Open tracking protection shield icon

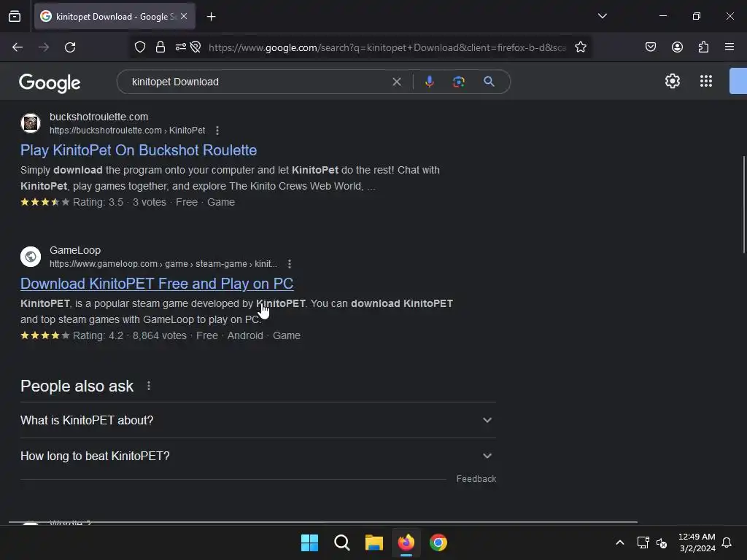(139, 47)
